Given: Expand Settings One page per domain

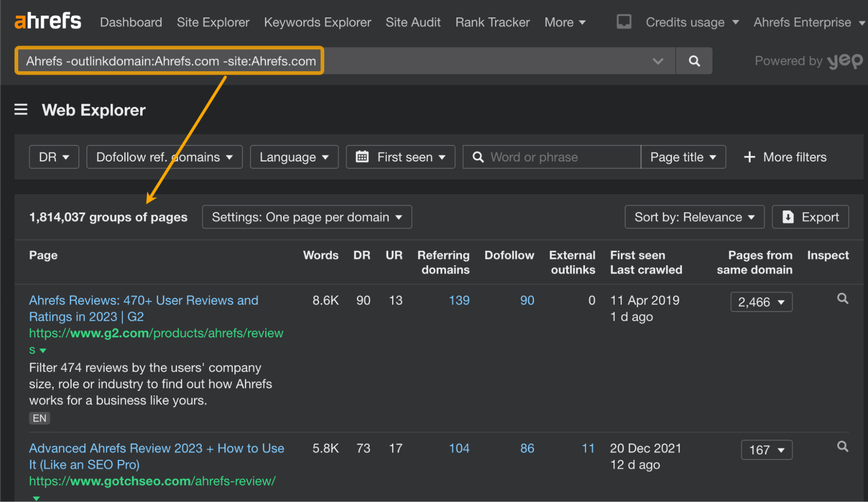Looking at the screenshot, I should [308, 217].
